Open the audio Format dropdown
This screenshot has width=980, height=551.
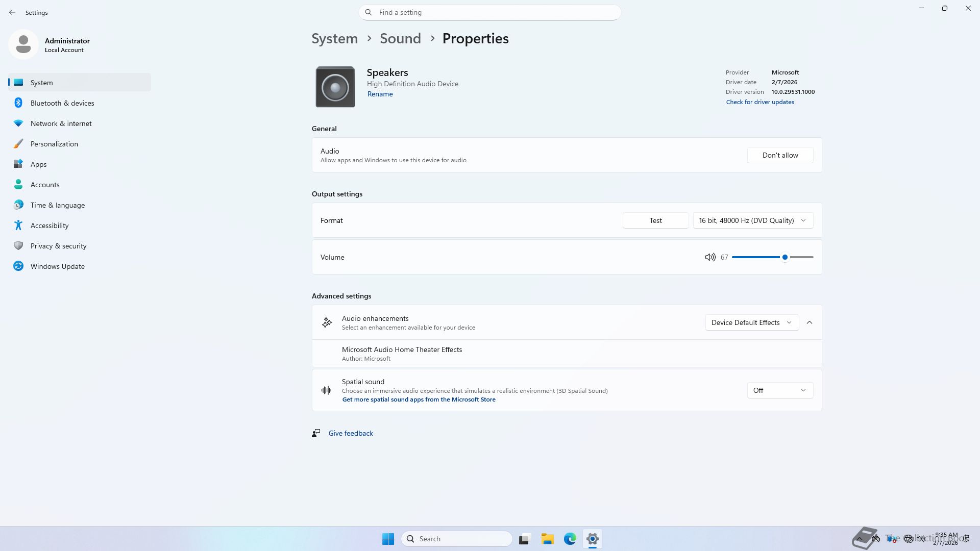[753, 220]
